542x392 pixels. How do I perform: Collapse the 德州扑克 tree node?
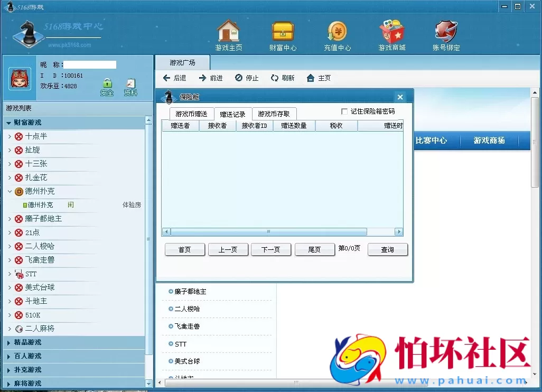10,191
